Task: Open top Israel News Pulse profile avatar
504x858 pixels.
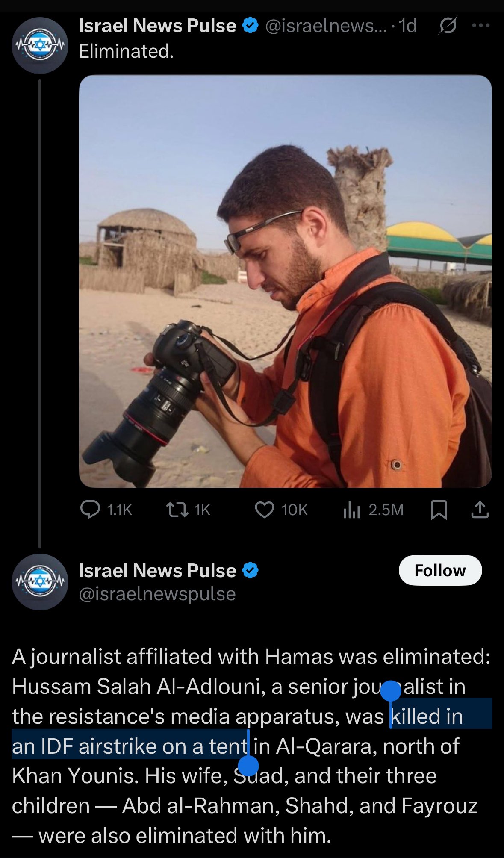Action: (x=40, y=45)
